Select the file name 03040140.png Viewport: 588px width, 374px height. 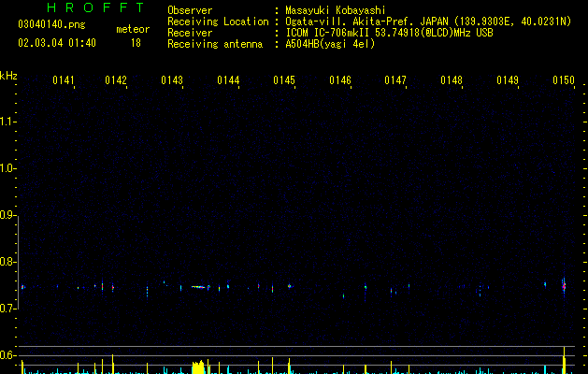[51, 25]
